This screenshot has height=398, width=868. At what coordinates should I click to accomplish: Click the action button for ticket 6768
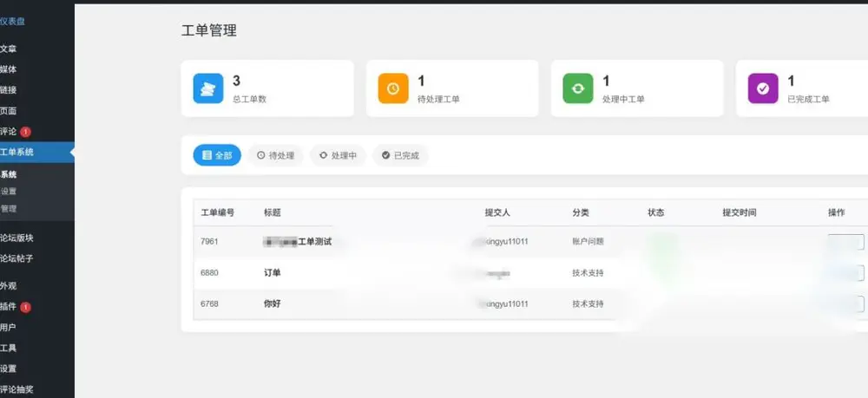click(845, 304)
